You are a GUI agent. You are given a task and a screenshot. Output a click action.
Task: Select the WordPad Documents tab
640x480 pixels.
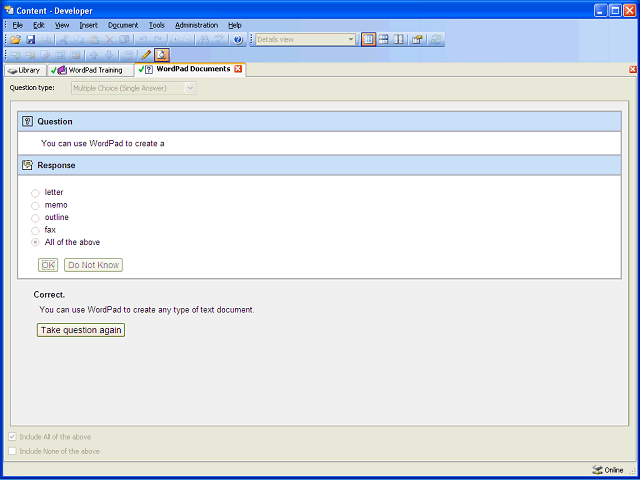click(x=190, y=69)
